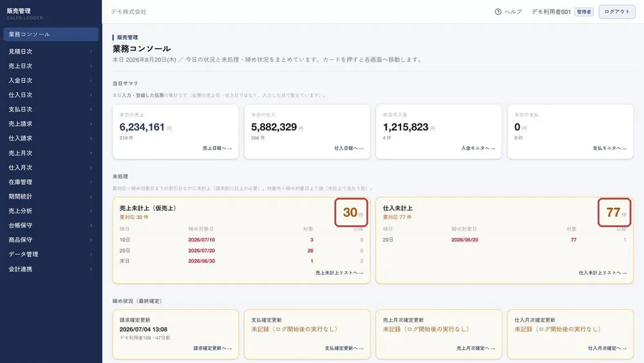Screen dimensions: 644x363
Task: Expand the 売上月次 chevron
Action: [91, 153]
